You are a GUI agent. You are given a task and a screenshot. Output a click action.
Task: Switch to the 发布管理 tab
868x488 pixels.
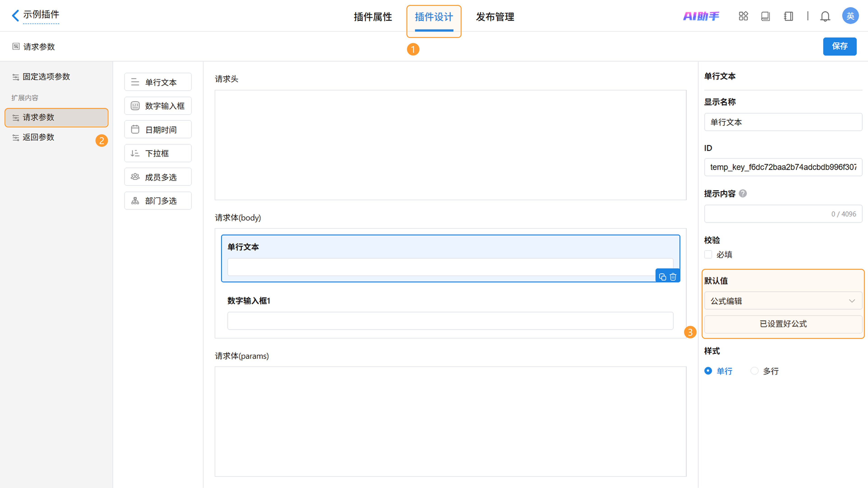pos(495,17)
